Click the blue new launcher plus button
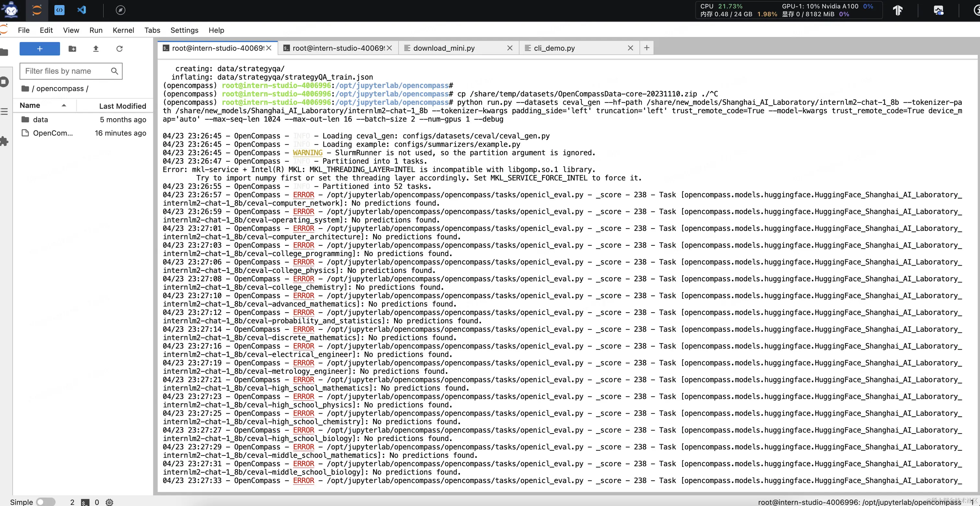The height and width of the screenshot is (506, 980). pyautogui.click(x=40, y=49)
